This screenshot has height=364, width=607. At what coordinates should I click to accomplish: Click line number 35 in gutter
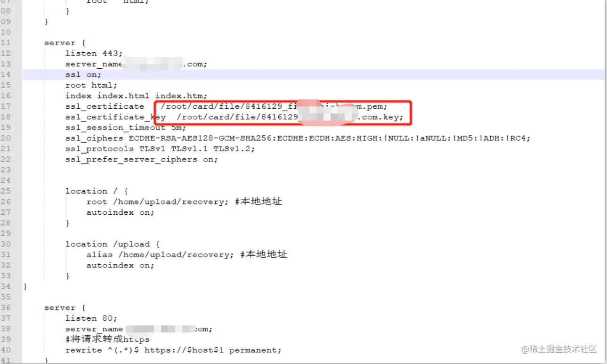[x=6, y=297]
